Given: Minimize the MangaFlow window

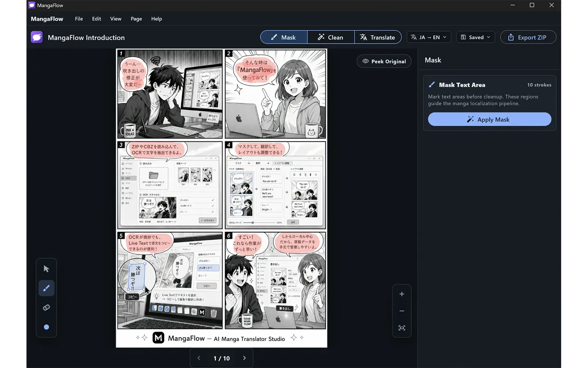Looking at the screenshot, I should 513,5.
